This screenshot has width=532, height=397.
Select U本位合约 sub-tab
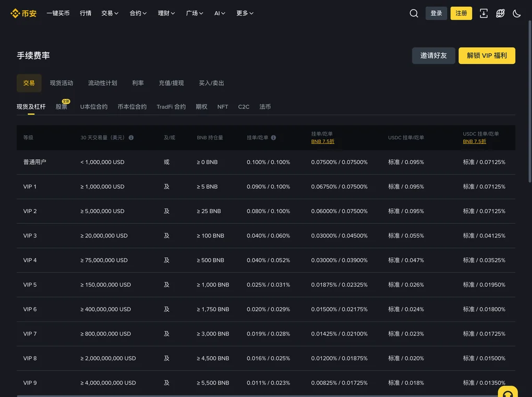pyautogui.click(x=94, y=107)
